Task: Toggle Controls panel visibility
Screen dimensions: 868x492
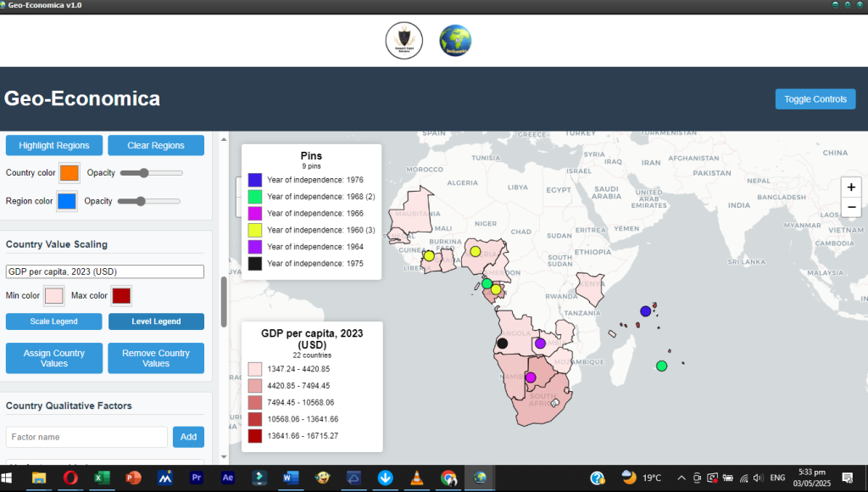Action: 815,99
